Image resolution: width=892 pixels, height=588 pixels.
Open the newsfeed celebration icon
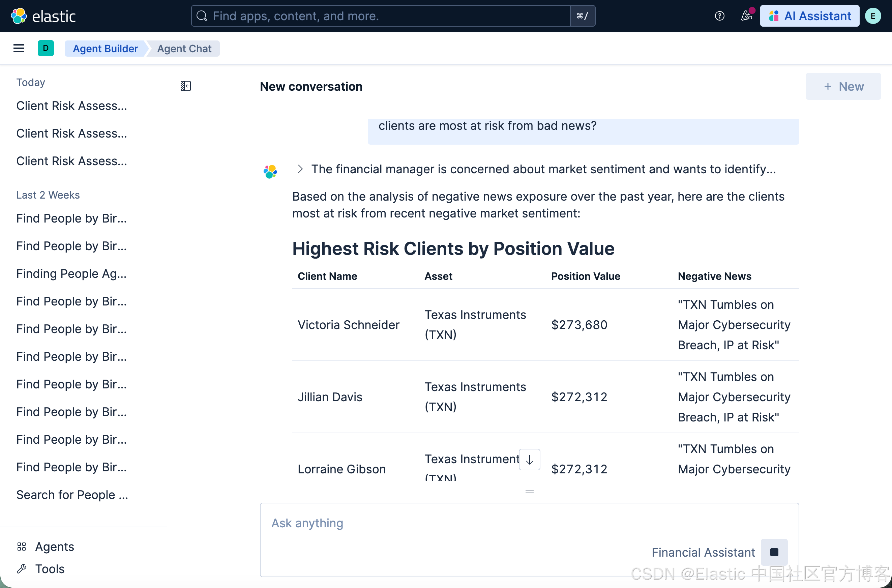tap(746, 16)
